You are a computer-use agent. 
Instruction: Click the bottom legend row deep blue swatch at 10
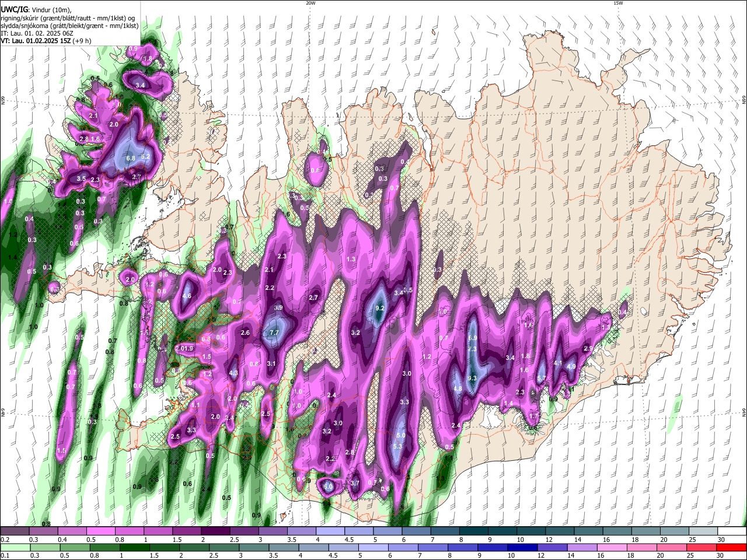coord(521,547)
